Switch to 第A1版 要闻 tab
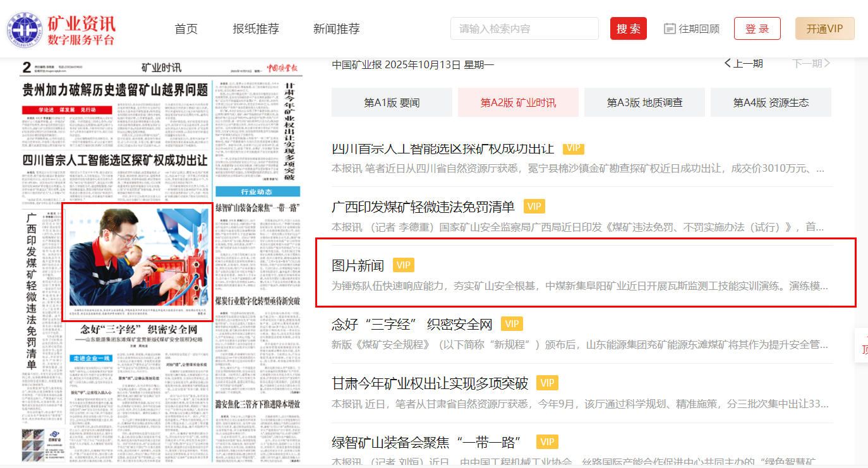868x468 pixels. point(392,102)
